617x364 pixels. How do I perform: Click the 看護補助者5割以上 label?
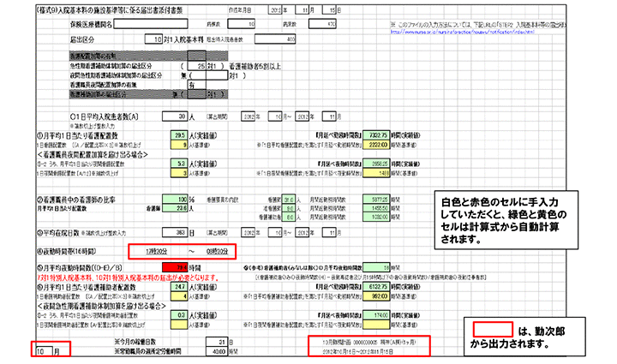255,67
